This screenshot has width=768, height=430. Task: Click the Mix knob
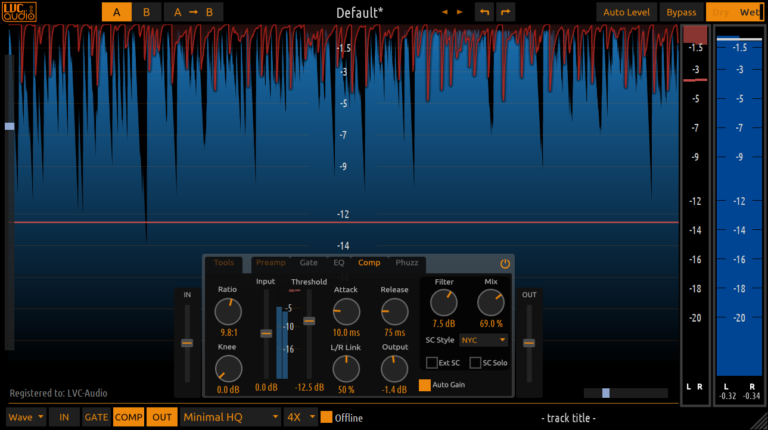click(491, 303)
